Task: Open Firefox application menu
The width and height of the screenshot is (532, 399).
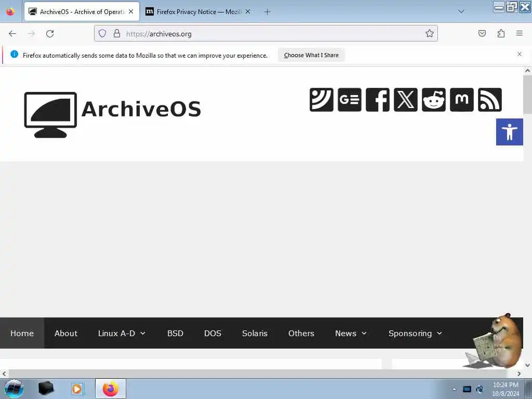Action: [520, 33]
